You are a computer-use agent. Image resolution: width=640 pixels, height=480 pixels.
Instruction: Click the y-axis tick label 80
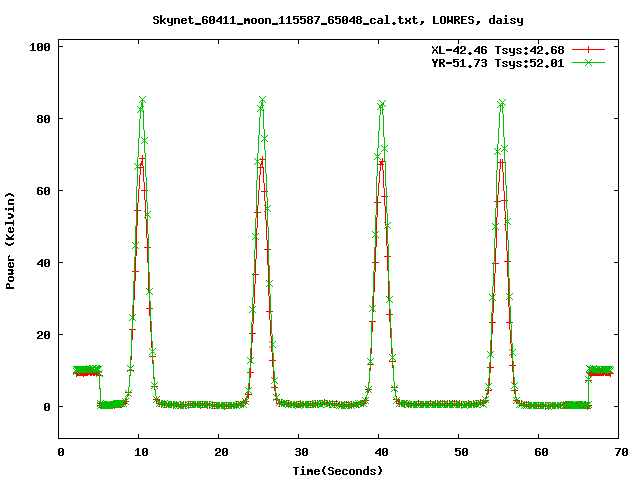43,119
